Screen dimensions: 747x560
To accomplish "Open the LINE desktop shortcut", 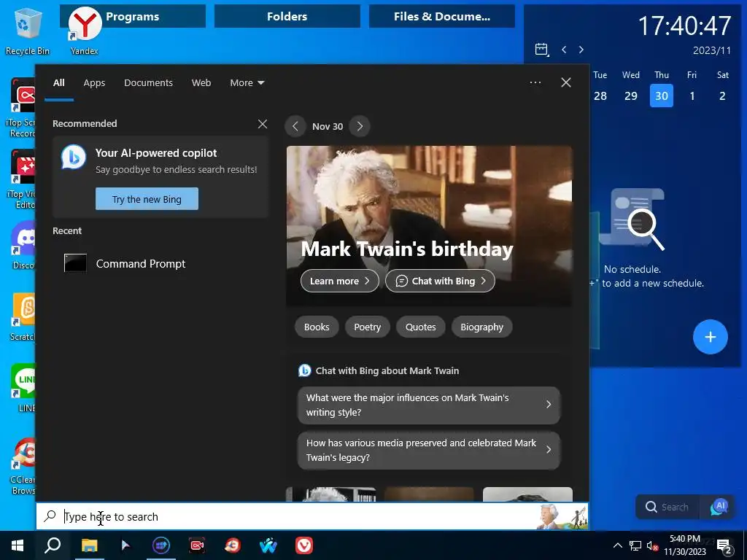I will point(22,388).
